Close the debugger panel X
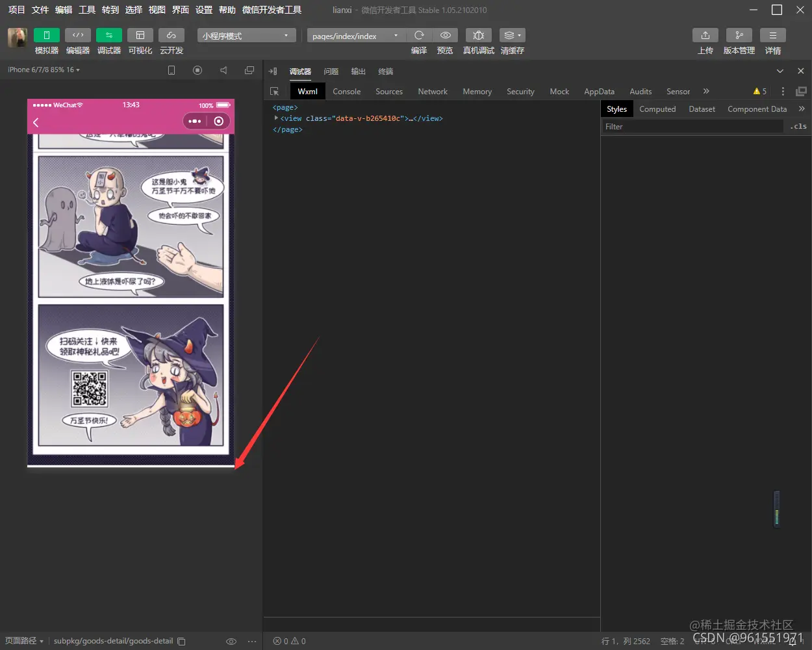 pos(801,71)
